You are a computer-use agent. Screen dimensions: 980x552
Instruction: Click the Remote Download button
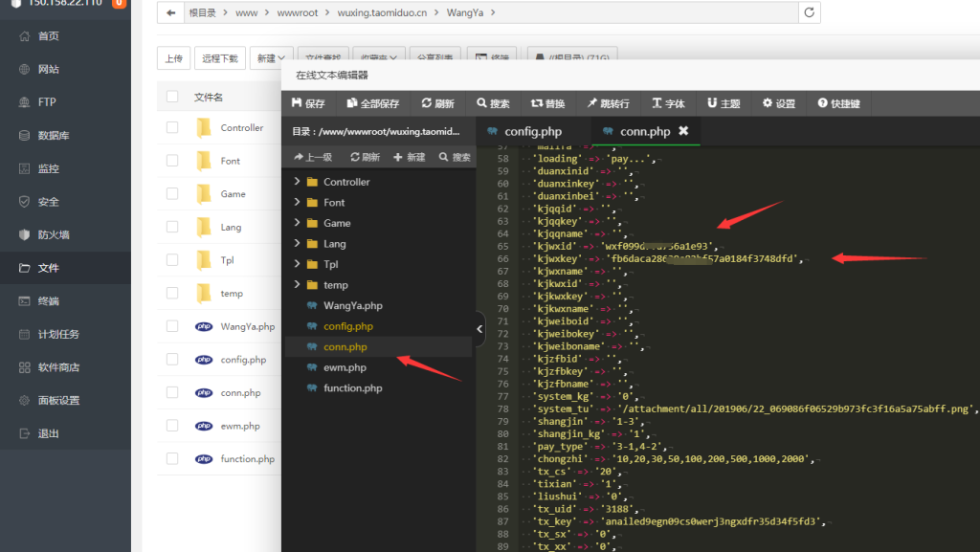220,58
